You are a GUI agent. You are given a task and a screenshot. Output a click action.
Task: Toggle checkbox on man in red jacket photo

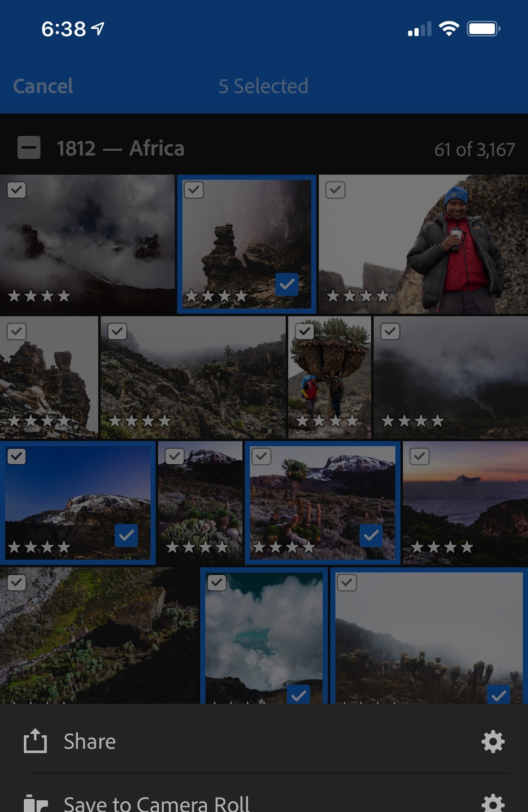[x=335, y=190]
